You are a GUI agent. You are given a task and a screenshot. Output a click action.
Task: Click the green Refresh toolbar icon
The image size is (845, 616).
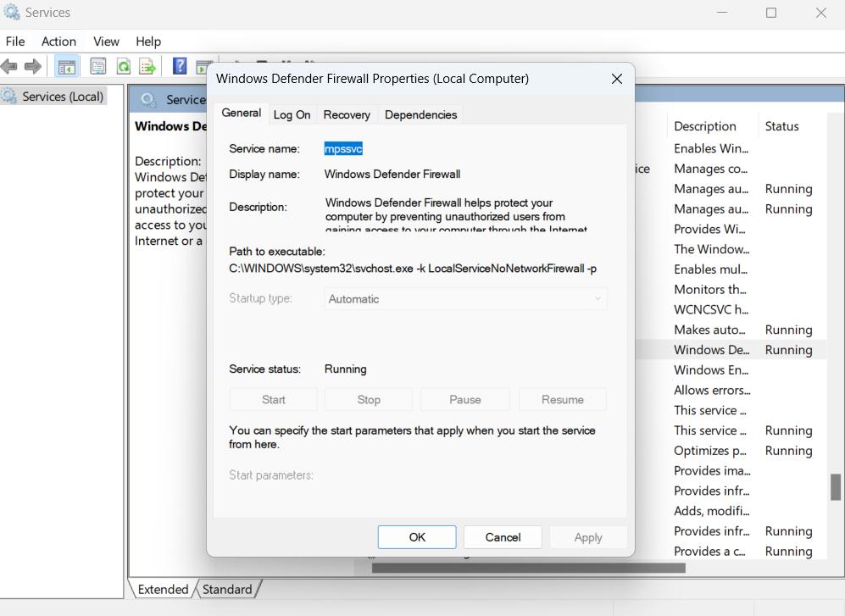[x=124, y=67]
